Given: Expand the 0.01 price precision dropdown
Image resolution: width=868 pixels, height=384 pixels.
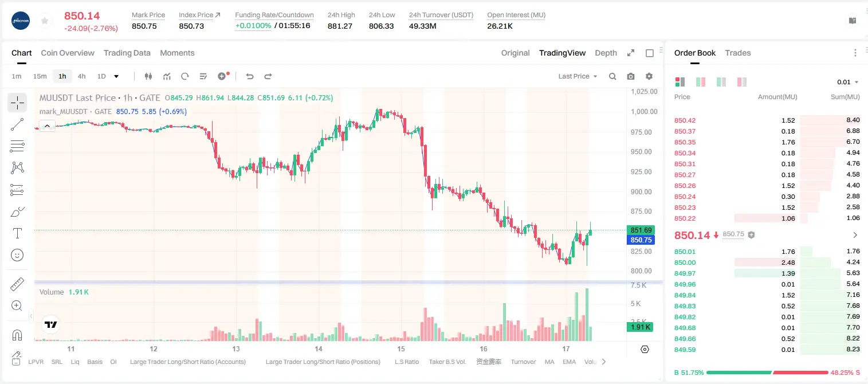Looking at the screenshot, I should click(848, 82).
